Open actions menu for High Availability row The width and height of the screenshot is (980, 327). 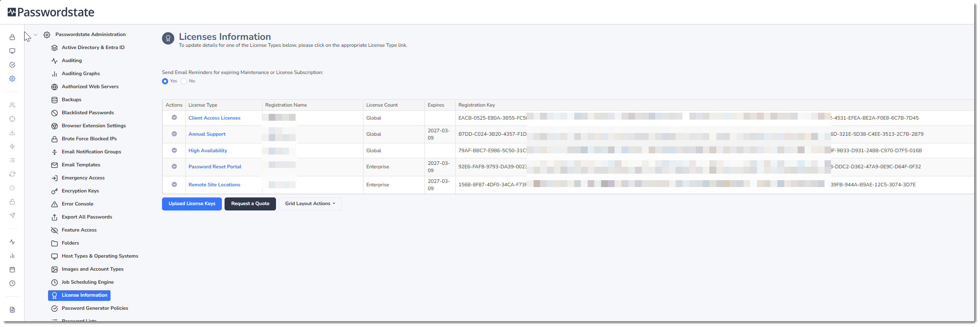point(174,150)
